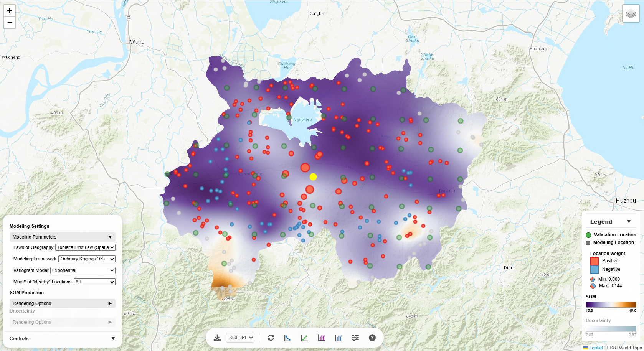Open the 300 DPI export dropdown
The height and width of the screenshot is (351, 644).
pyautogui.click(x=240, y=338)
